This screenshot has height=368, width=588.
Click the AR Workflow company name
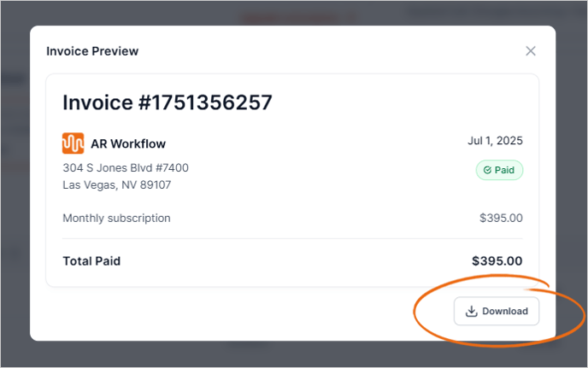128,143
